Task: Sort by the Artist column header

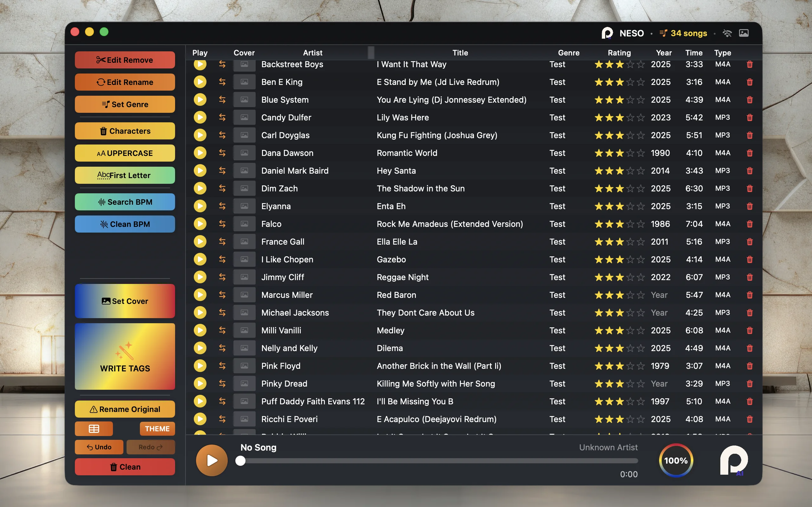Action: 312,53
